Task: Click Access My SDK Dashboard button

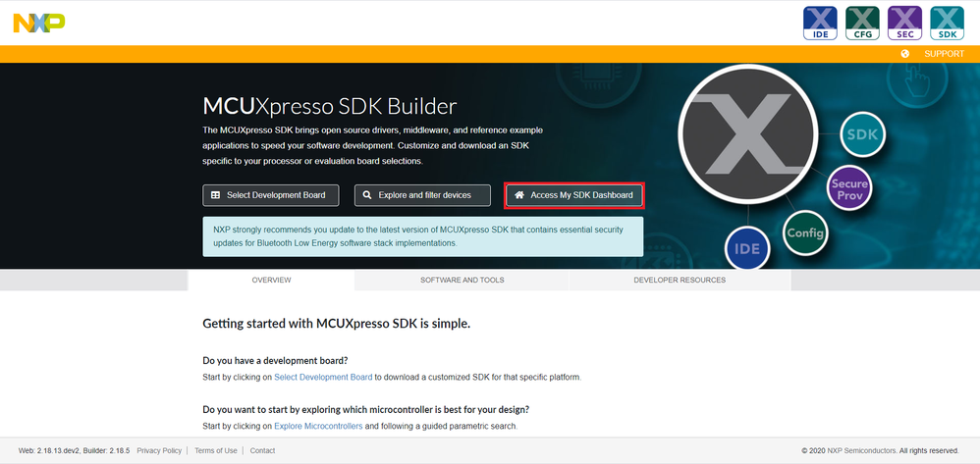Action: [574, 195]
